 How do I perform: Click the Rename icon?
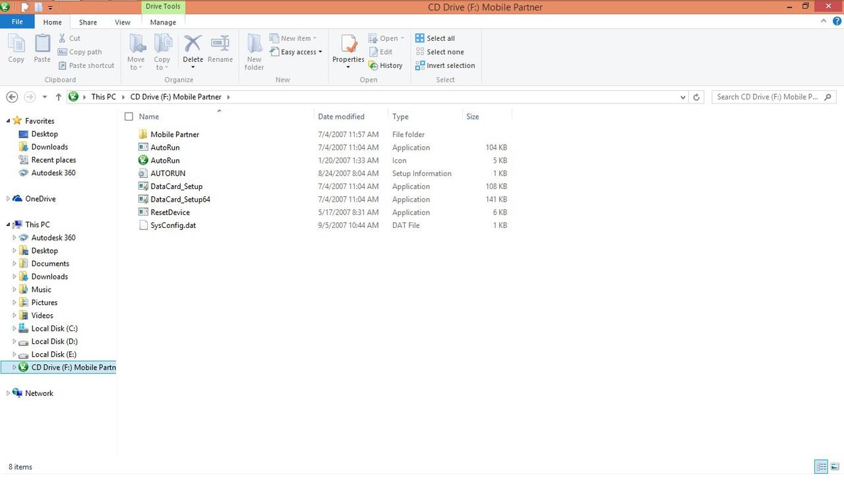(220, 43)
